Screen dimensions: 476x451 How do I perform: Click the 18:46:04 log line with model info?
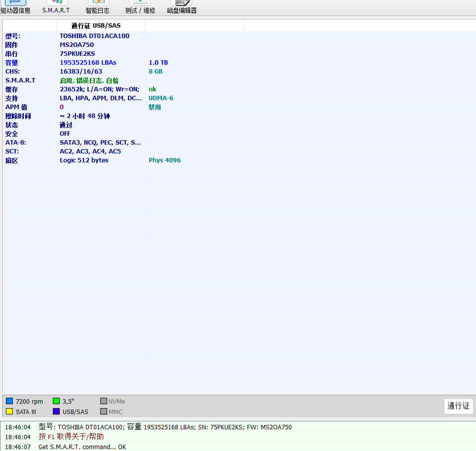pos(165,427)
